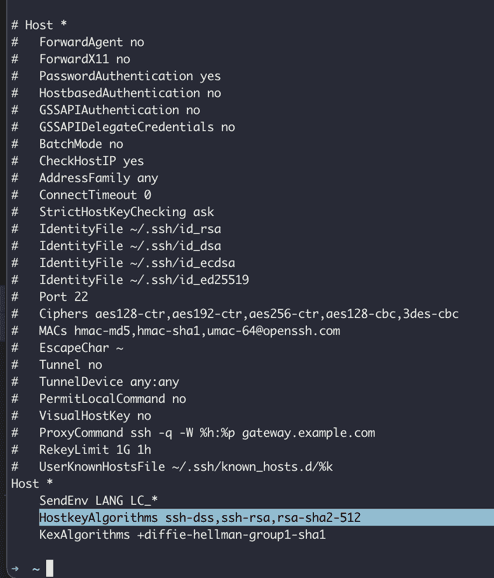Click the commented # Host * header
Viewport: 494px width, 578px height.
pos(39,25)
